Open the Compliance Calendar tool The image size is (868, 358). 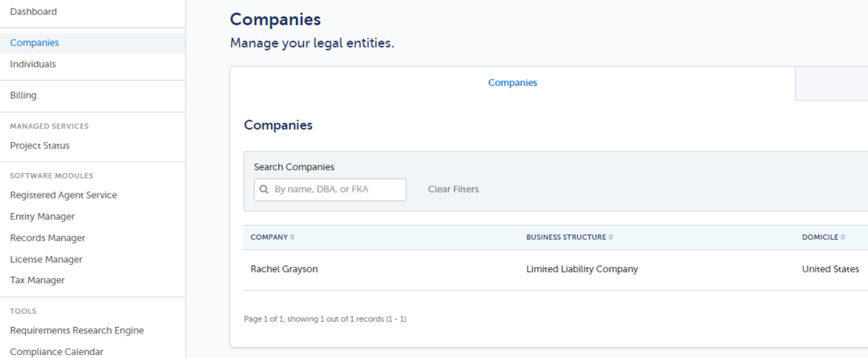[x=56, y=351]
